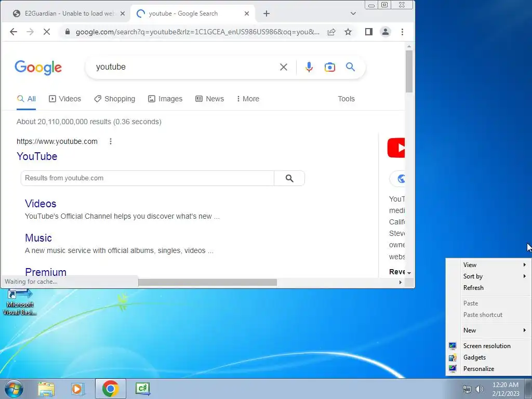The image size is (532, 399).
Task: Open the Videos sitelink
Action: [41, 204]
